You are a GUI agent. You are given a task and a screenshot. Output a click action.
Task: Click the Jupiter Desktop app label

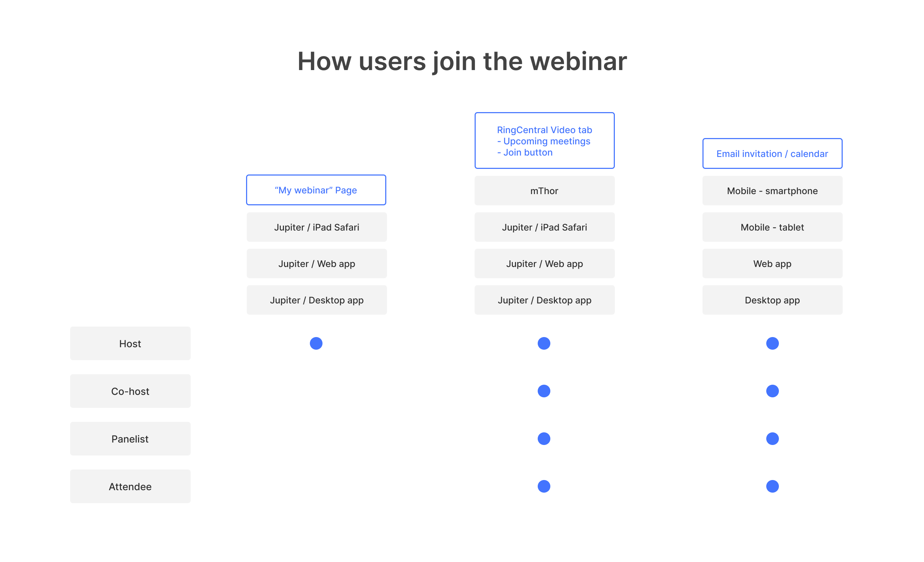(315, 300)
